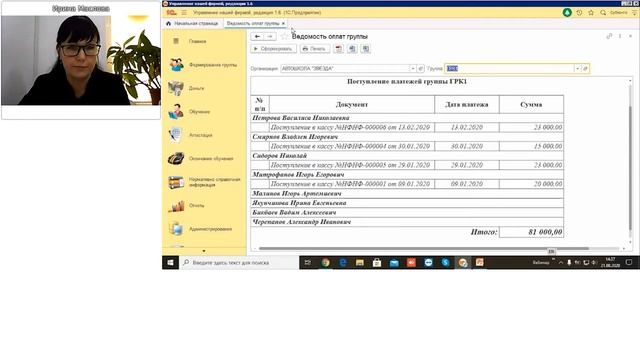Viewport: 640px width, 360px height.
Task: Click the Документ column header
Action: [352, 104]
